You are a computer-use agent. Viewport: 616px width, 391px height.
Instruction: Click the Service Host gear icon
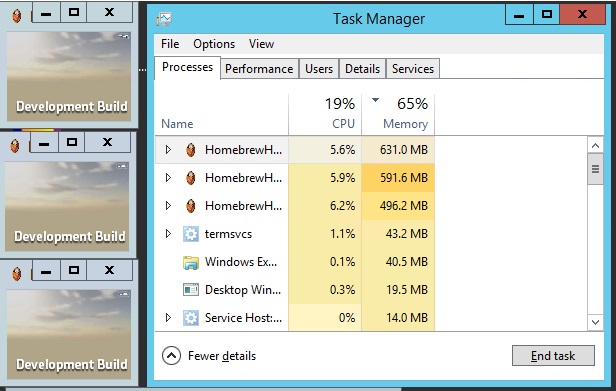[x=191, y=318]
